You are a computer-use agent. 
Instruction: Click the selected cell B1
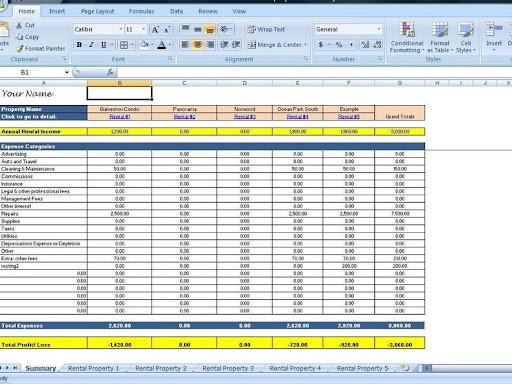coord(120,93)
